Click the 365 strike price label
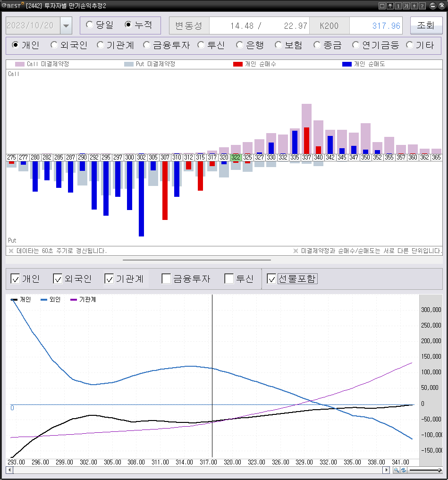Image resolution: width=448 pixels, height=480 pixels. tap(436, 157)
